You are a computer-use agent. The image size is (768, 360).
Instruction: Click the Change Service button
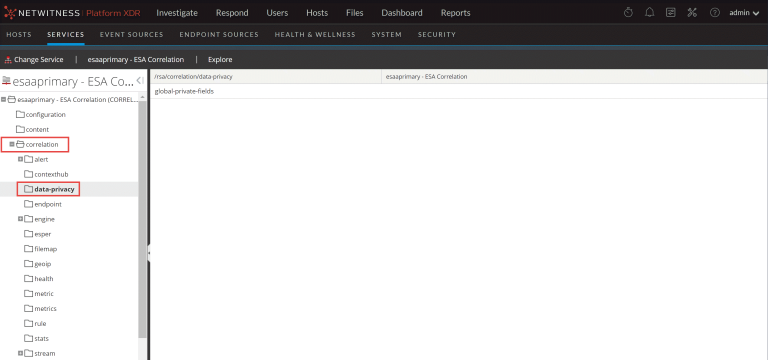point(34,59)
